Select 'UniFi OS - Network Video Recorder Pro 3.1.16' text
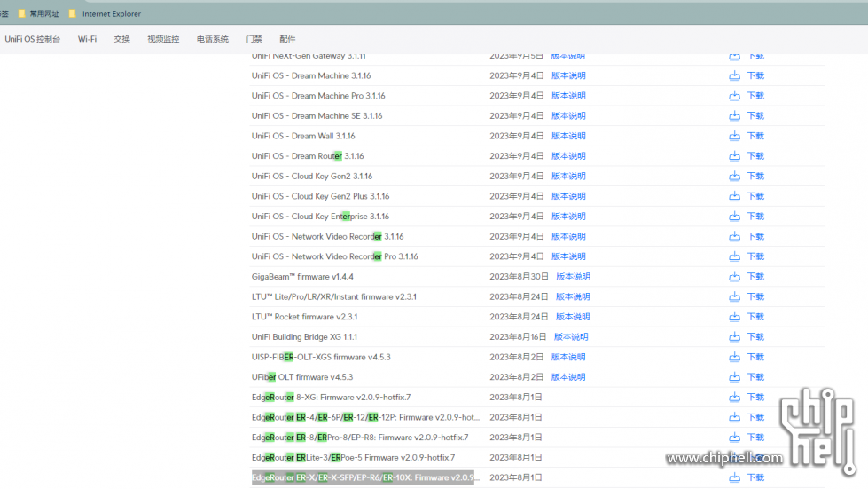Viewport: 868px width, 489px height. pyautogui.click(x=335, y=256)
